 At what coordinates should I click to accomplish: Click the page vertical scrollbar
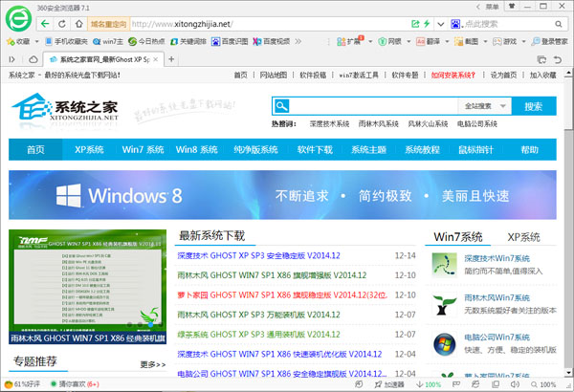coord(568,224)
